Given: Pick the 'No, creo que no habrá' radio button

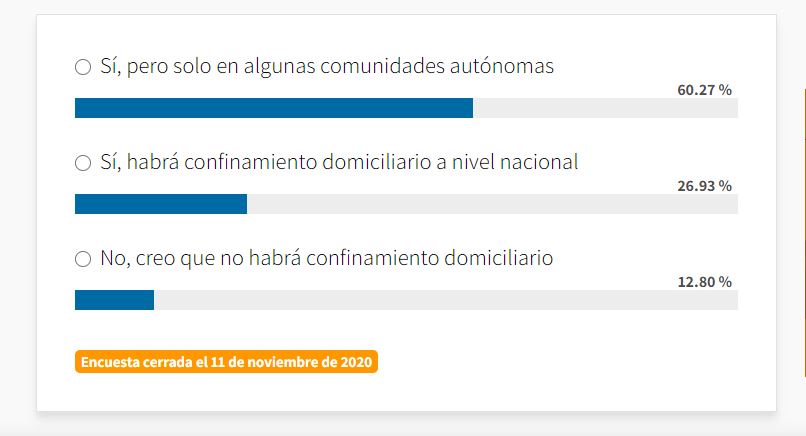Looking at the screenshot, I should (x=83, y=259).
